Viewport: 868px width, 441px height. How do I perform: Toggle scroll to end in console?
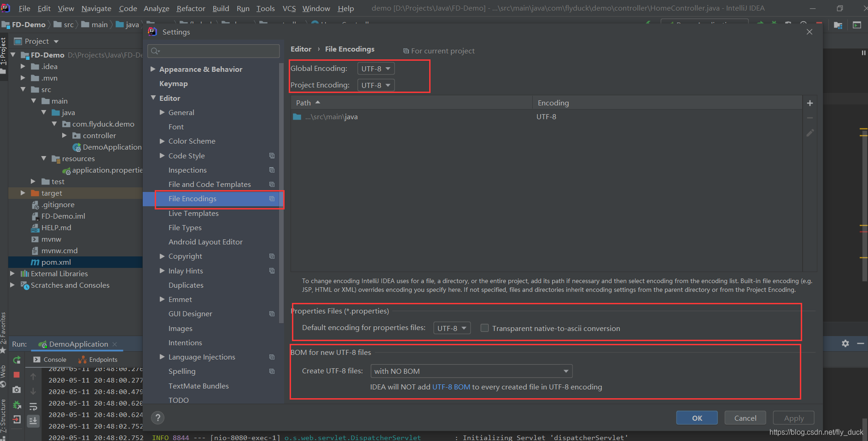pyautogui.click(x=33, y=421)
